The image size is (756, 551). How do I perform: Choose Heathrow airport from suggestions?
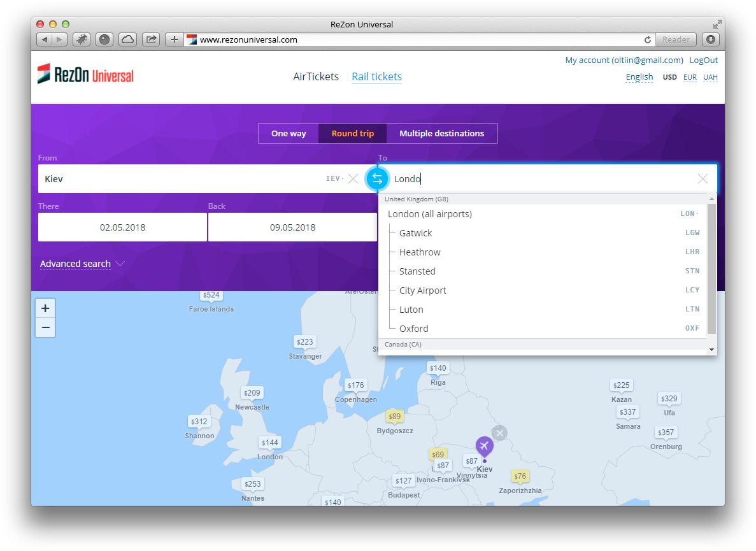(543, 252)
